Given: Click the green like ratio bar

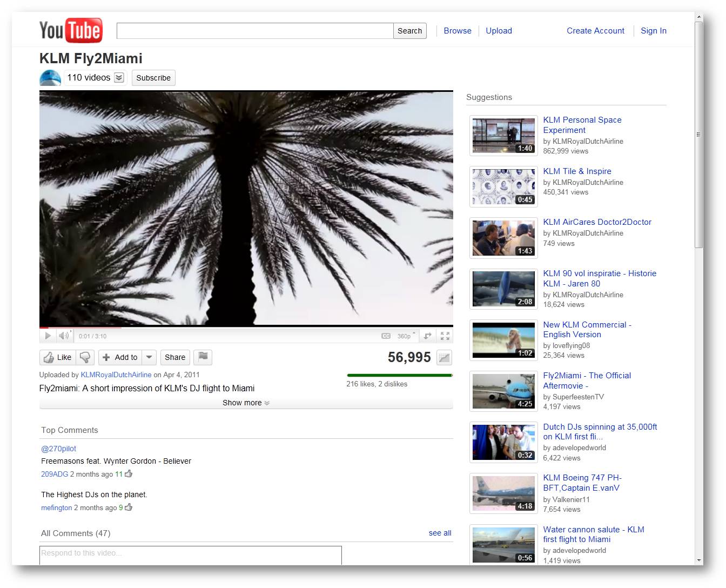Looking at the screenshot, I should (399, 375).
